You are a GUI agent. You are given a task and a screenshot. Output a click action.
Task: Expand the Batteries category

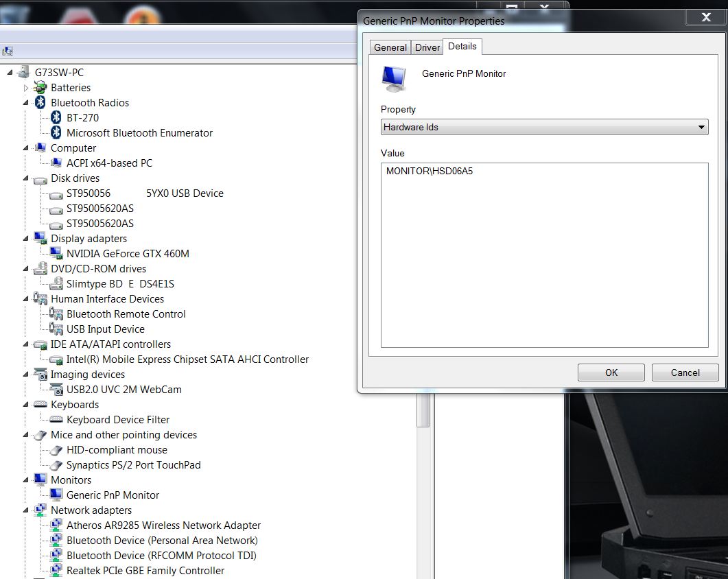tap(26, 88)
